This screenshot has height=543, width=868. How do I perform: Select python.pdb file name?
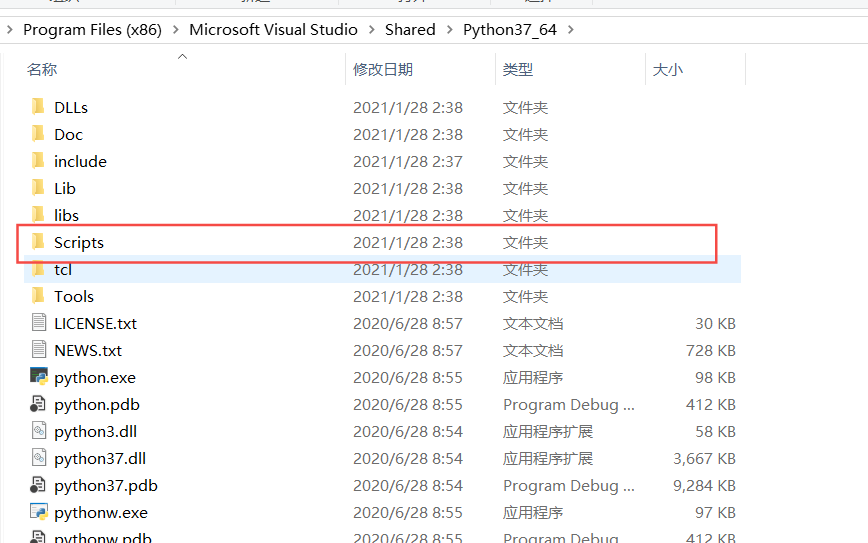97,405
